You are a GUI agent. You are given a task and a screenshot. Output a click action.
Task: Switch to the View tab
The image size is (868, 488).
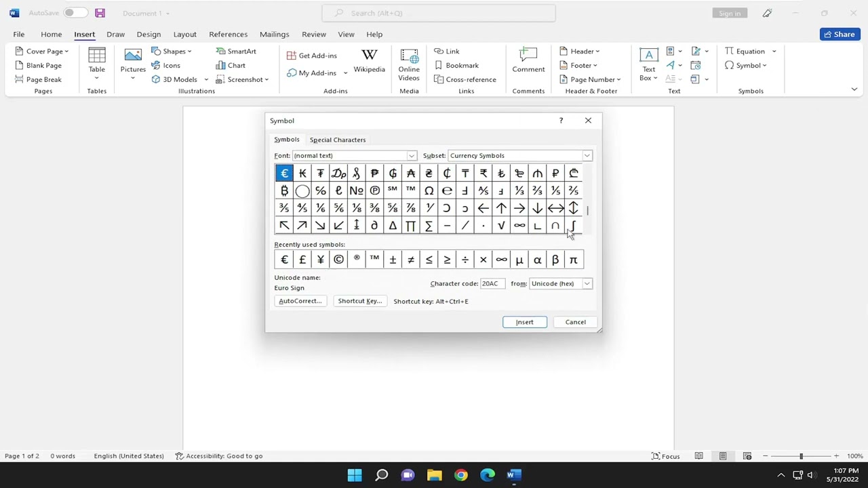[x=346, y=34]
